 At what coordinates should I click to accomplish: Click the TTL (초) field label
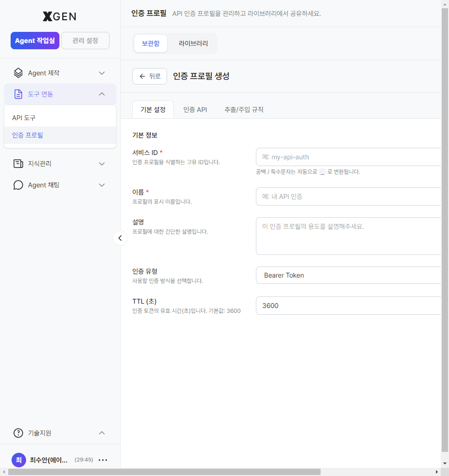pyautogui.click(x=144, y=301)
